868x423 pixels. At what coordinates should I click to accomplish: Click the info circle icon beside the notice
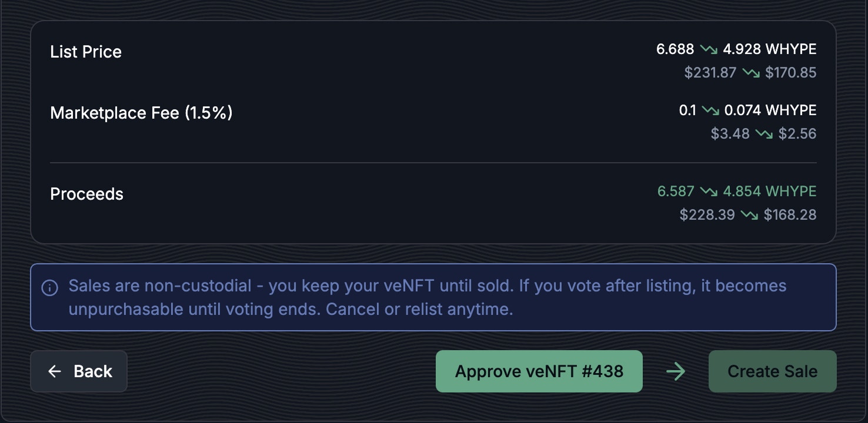(x=49, y=287)
